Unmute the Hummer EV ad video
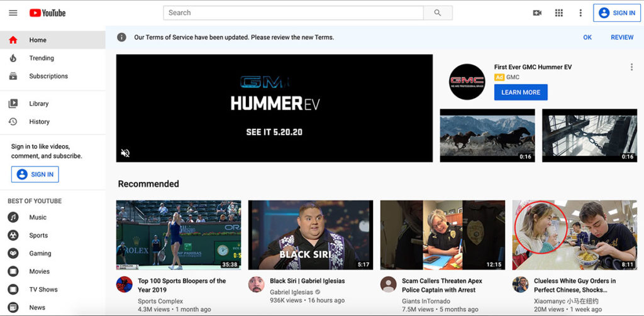 (x=125, y=153)
